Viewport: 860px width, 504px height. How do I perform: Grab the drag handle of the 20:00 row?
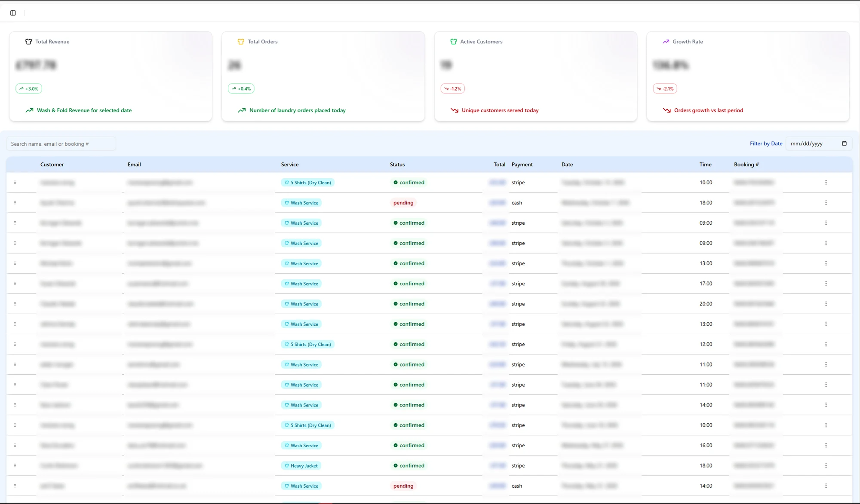[x=15, y=304]
